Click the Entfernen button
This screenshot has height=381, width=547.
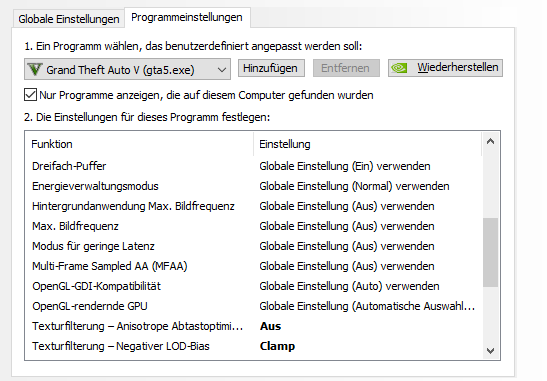coord(346,68)
